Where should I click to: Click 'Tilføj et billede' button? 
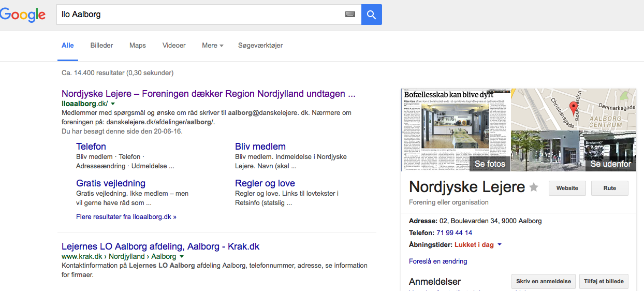pyautogui.click(x=604, y=282)
